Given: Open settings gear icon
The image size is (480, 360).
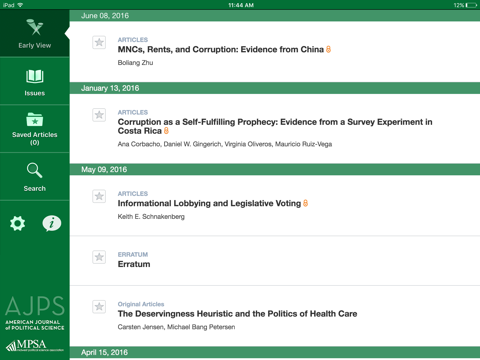Looking at the screenshot, I should coord(17,223).
